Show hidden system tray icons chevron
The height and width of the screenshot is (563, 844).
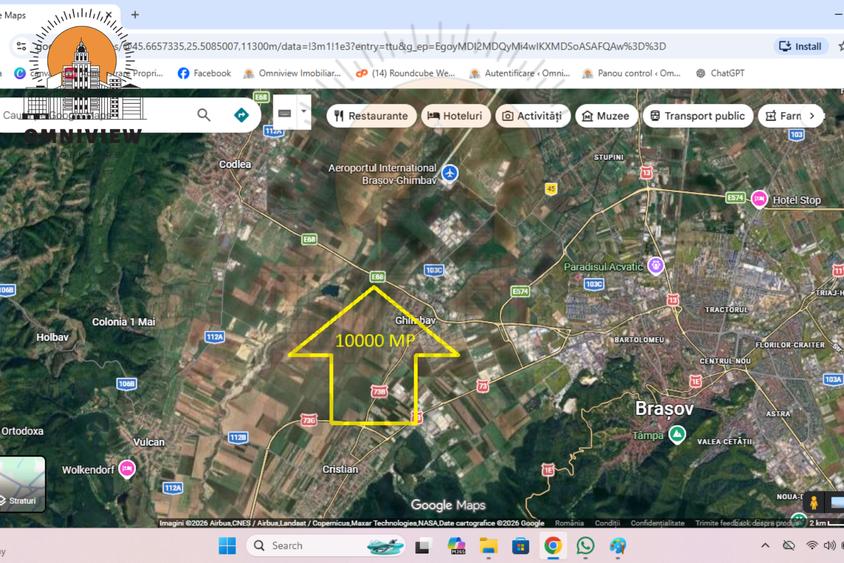point(765,545)
